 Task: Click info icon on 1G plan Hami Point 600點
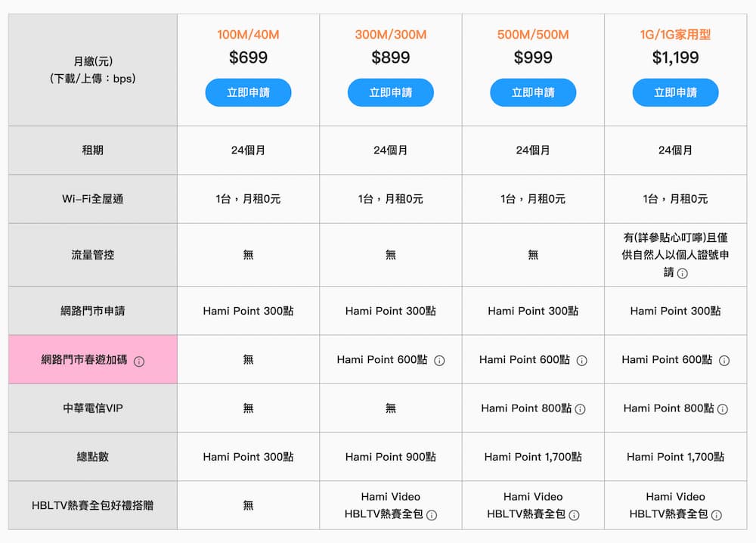723,360
